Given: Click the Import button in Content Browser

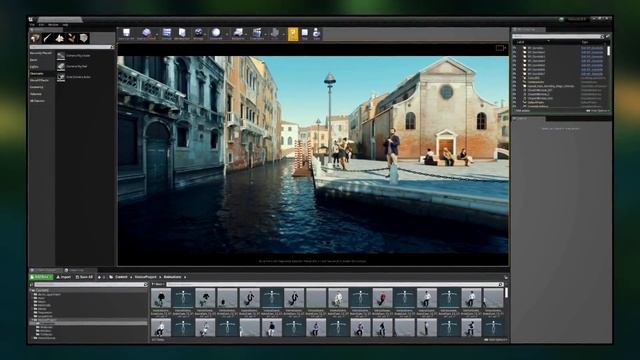Looking at the screenshot, I should pos(64,277).
